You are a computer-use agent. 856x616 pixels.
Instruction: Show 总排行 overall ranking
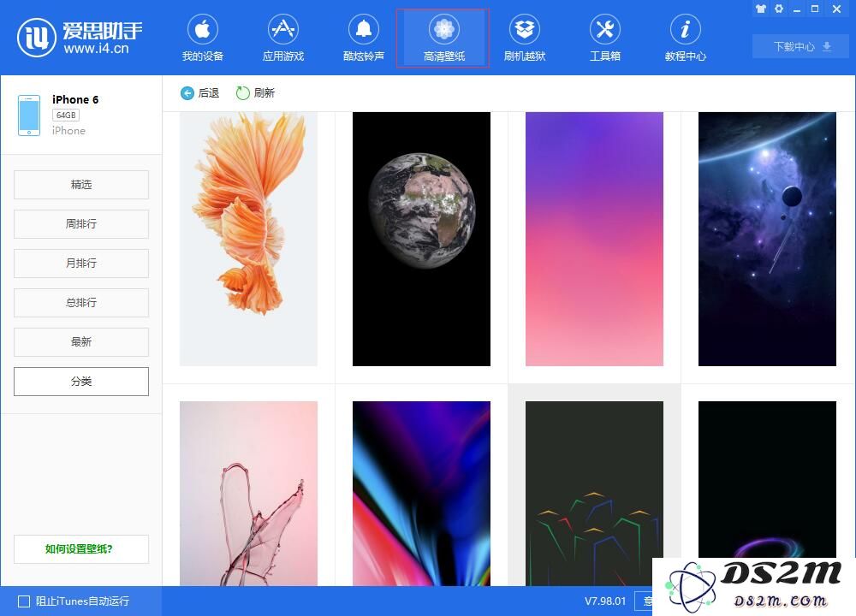pos(81,302)
